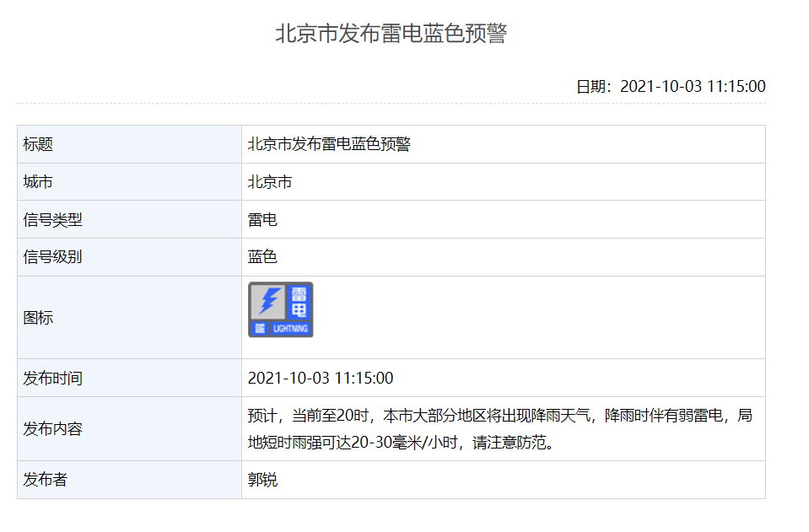Screen dimensions: 809x532
Task: Click the date line at top right
Action: click(671, 86)
